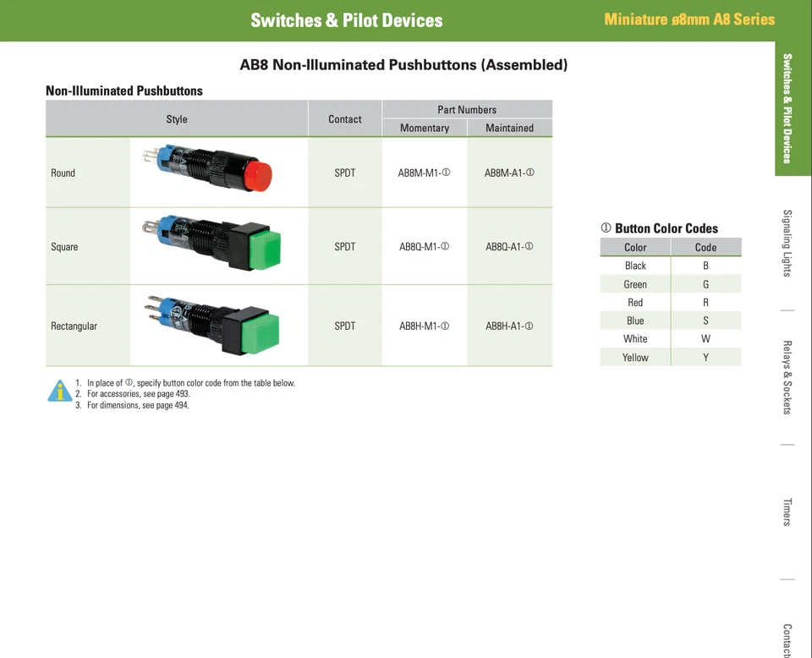Viewport: 812px width, 658px height.
Task: Click the Miniature ø8mm A8 Series header label
Action: coord(689,19)
